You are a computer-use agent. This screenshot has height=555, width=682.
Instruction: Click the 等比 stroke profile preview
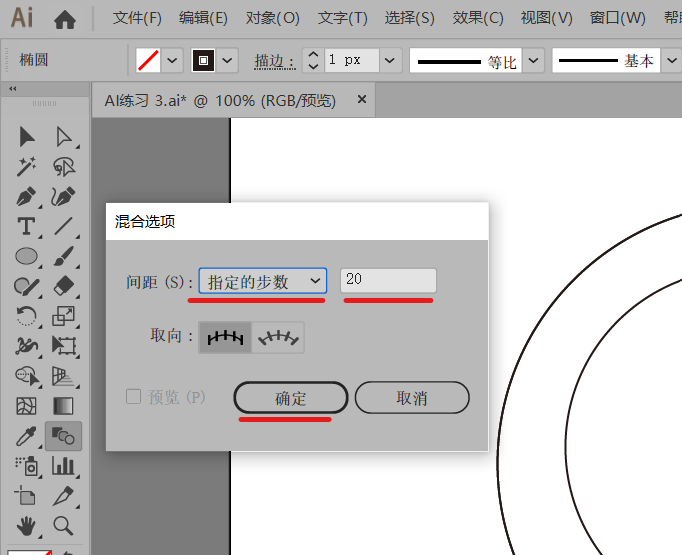click(466, 60)
